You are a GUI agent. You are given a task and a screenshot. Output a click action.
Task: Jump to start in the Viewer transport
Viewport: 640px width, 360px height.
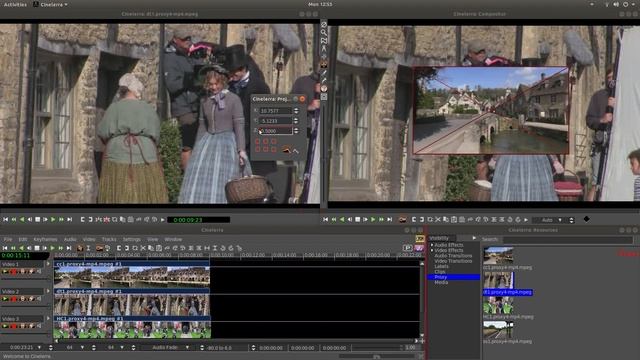pos(6,220)
